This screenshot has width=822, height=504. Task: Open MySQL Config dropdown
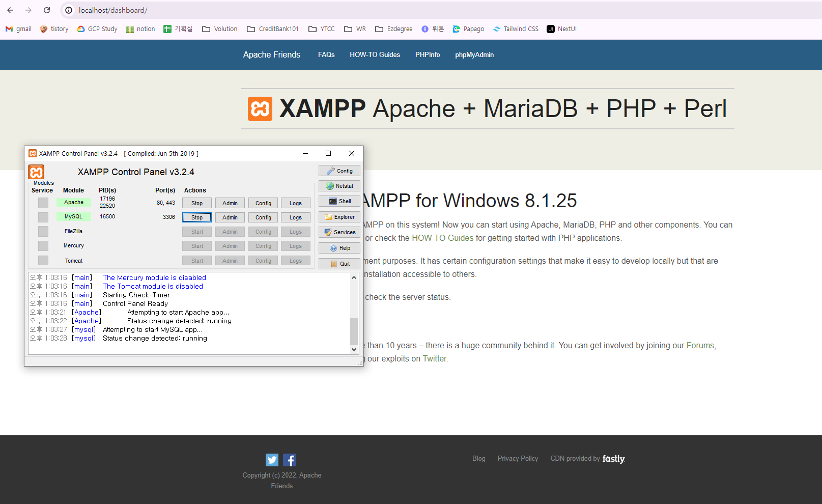click(x=263, y=217)
